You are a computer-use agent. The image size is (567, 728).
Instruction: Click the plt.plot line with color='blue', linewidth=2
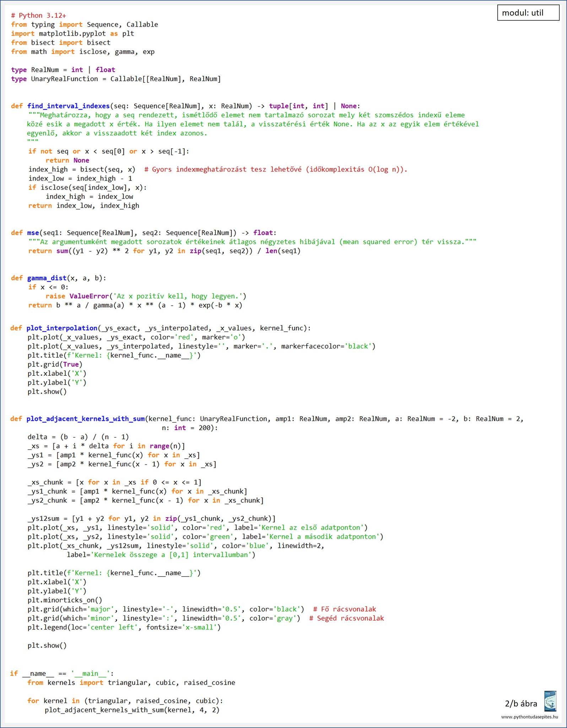point(176,546)
